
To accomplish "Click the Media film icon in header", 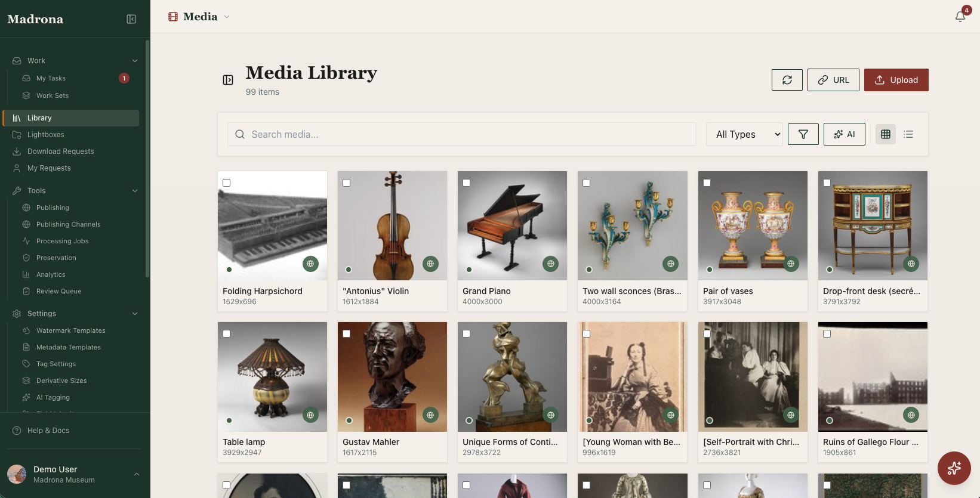I will 173,17.
